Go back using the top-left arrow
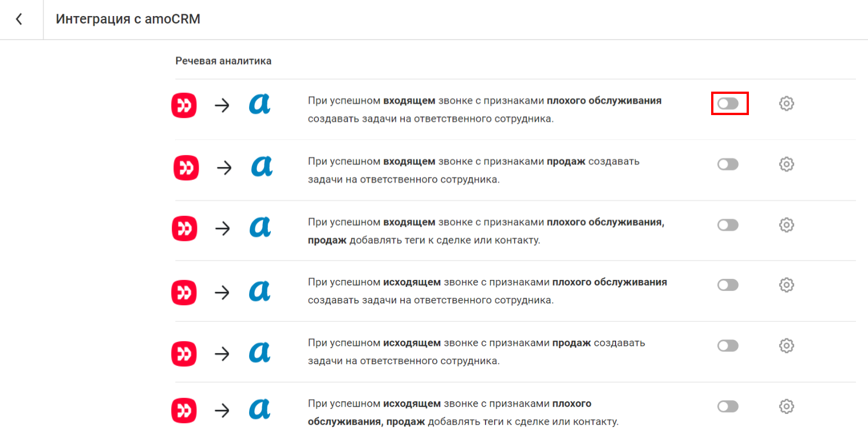The height and width of the screenshot is (438, 868). tap(19, 19)
